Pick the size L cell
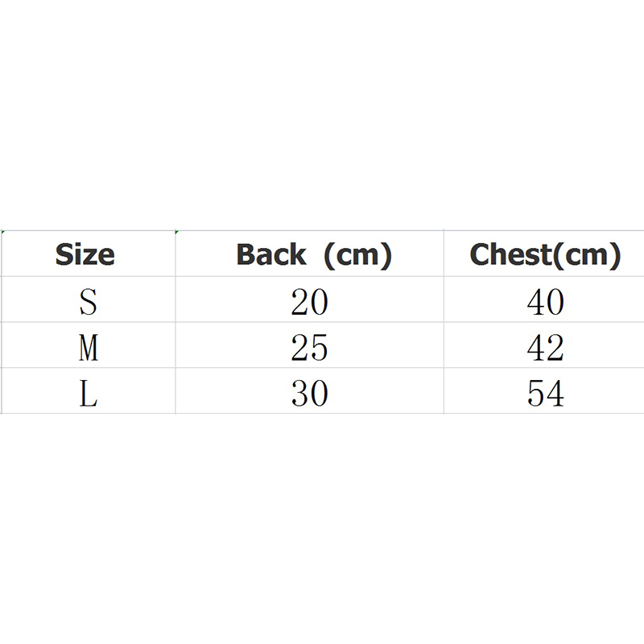This screenshot has height=644, width=644. (88, 394)
